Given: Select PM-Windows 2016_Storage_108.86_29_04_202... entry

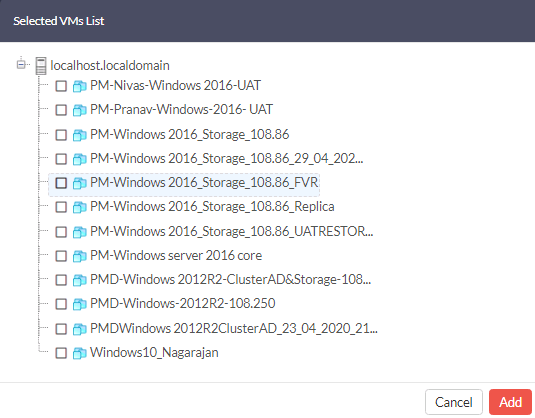Looking at the screenshot, I should coord(227,159).
